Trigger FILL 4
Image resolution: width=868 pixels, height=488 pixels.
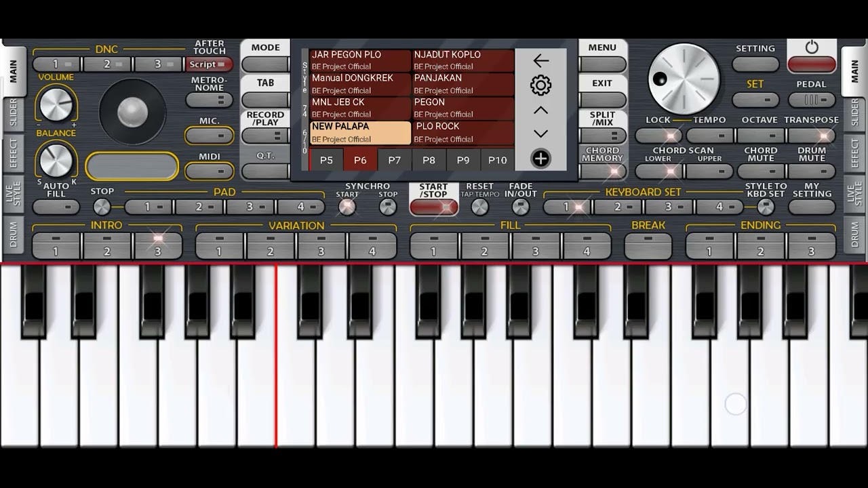pyautogui.click(x=587, y=245)
